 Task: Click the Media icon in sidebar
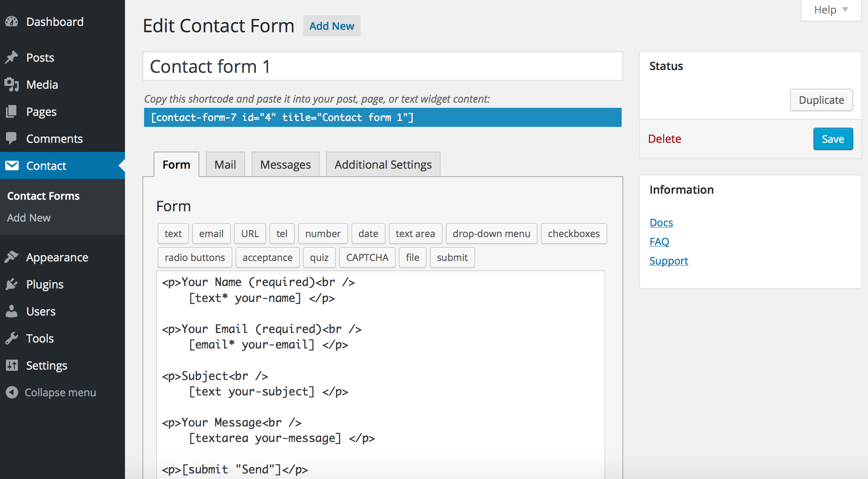coord(11,84)
